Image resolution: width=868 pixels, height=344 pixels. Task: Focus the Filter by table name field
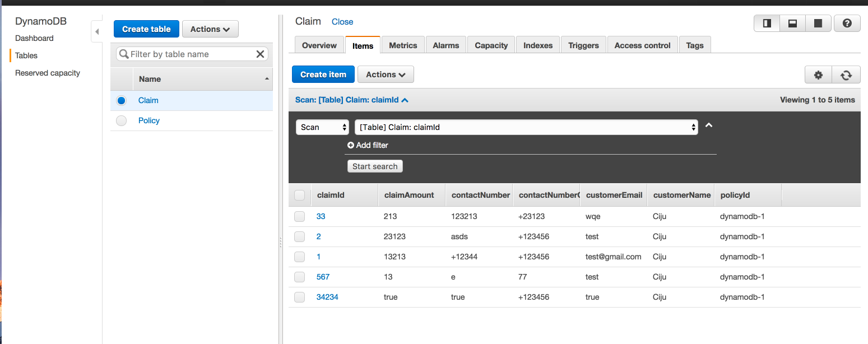pos(192,54)
